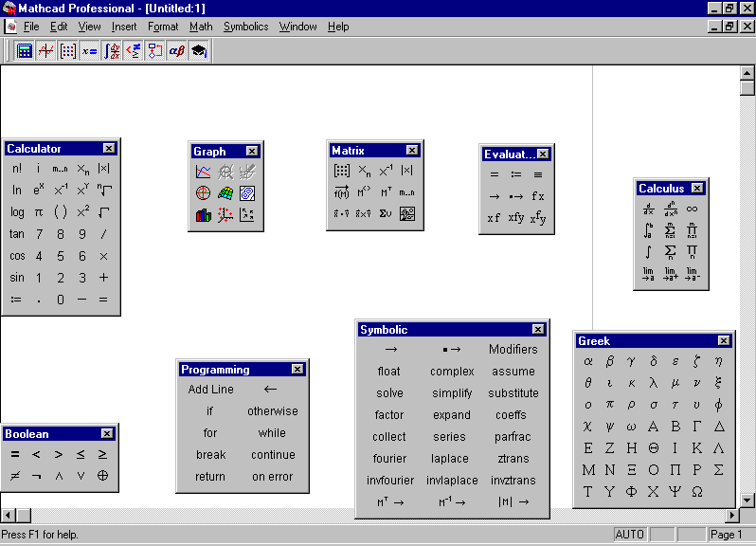Click prefix operator fx in the Evaluation palette
The width and height of the screenshot is (756, 546).
(x=538, y=196)
